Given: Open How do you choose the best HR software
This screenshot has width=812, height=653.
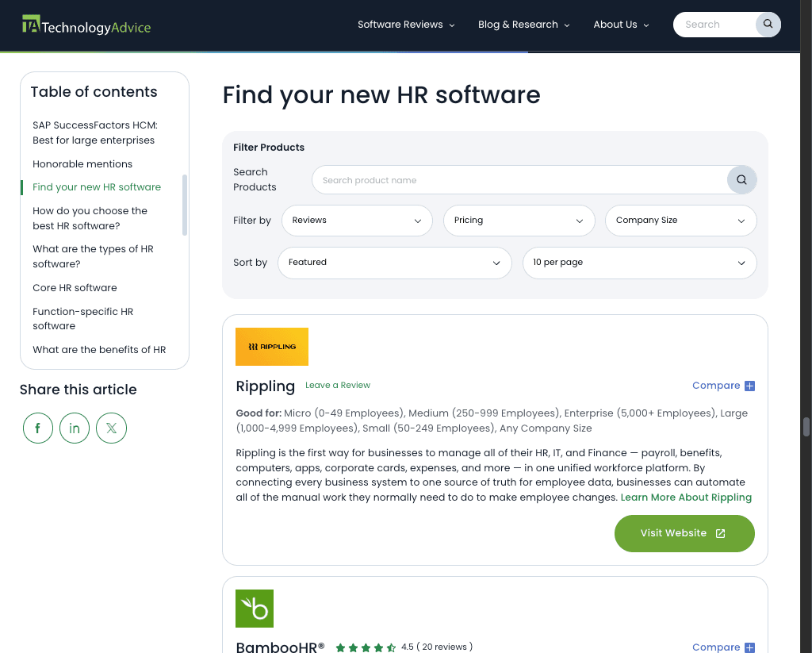Looking at the screenshot, I should pyautogui.click(x=90, y=218).
